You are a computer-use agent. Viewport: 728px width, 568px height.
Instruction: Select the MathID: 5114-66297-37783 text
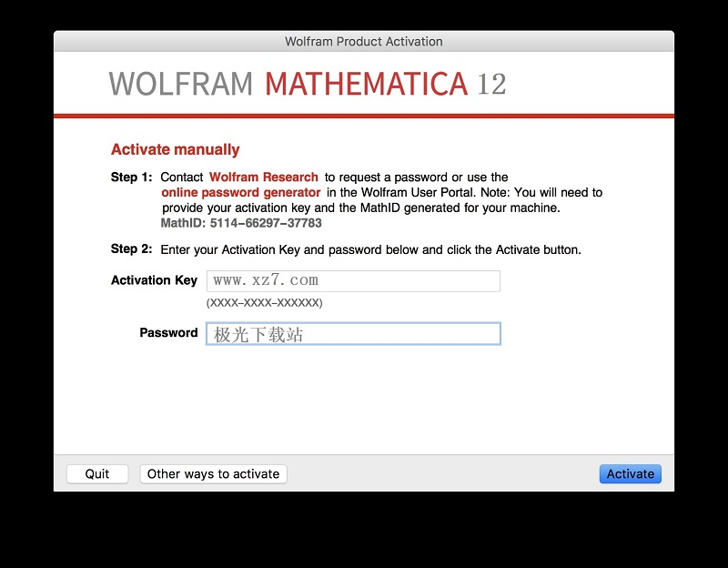click(241, 223)
